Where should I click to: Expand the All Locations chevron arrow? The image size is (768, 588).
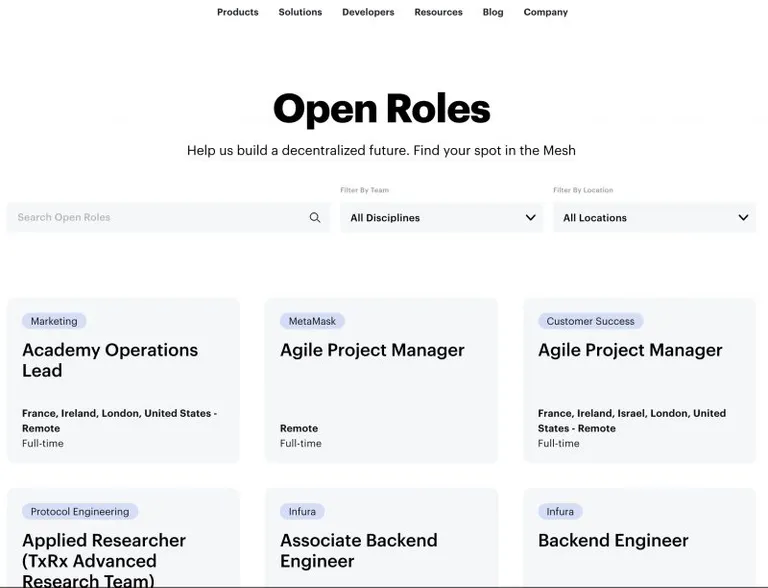pyautogui.click(x=743, y=217)
